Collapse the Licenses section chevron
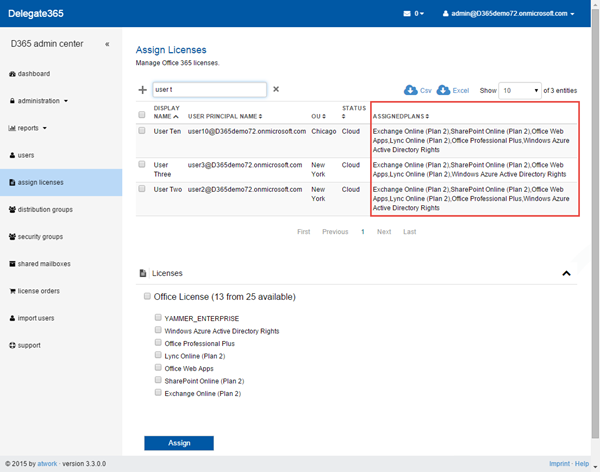600x472 pixels. pyautogui.click(x=566, y=273)
